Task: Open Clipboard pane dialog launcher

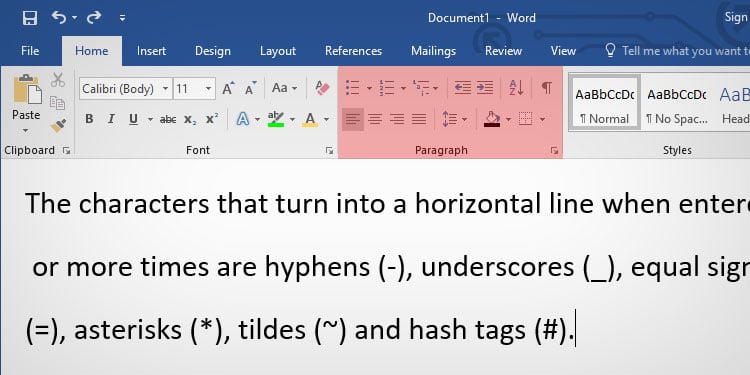Action: [66, 151]
